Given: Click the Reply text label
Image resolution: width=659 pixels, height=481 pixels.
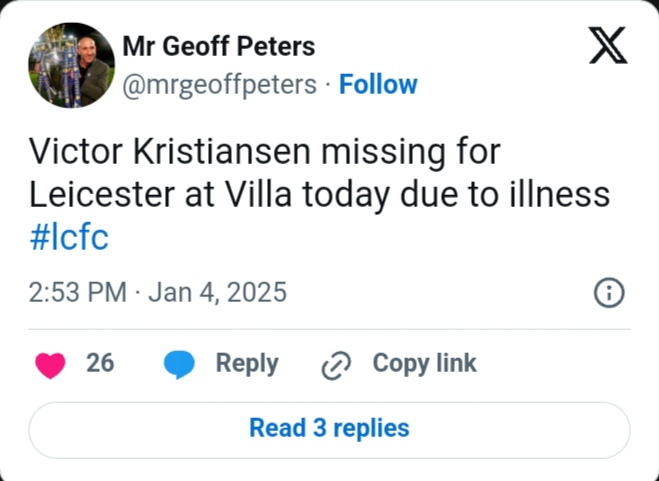Looking at the screenshot, I should point(247,363).
